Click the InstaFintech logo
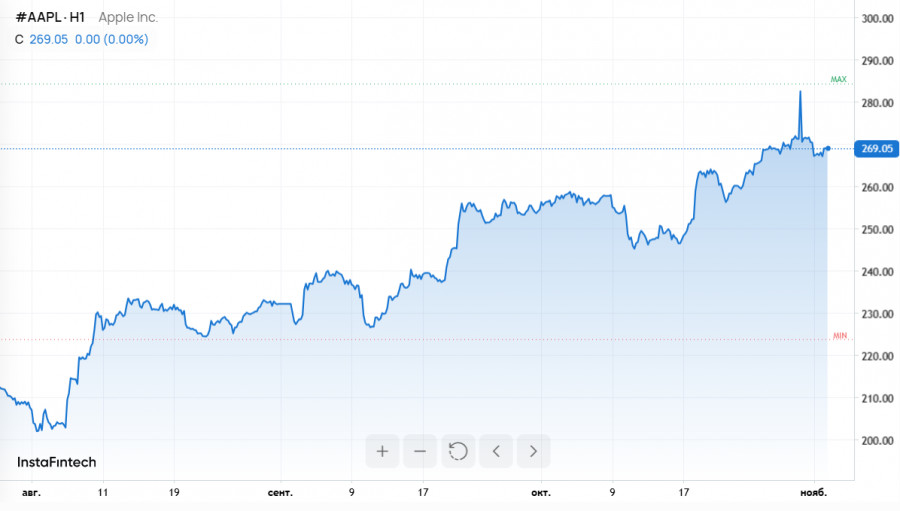This screenshot has height=511, width=900. click(57, 462)
